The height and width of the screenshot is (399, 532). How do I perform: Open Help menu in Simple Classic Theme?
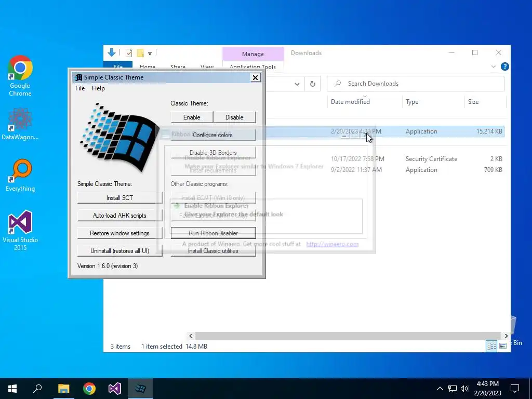pyautogui.click(x=98, y=88)
